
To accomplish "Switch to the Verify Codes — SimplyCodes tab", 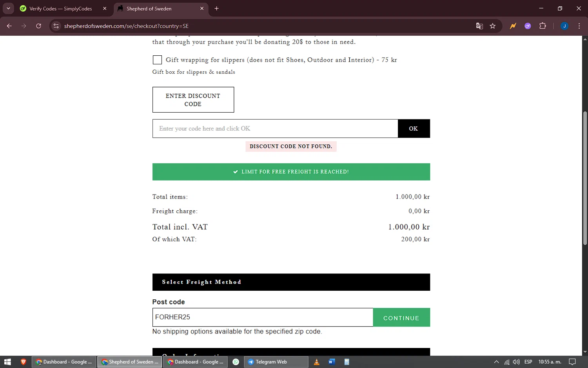I will click(x=60, y=9).
